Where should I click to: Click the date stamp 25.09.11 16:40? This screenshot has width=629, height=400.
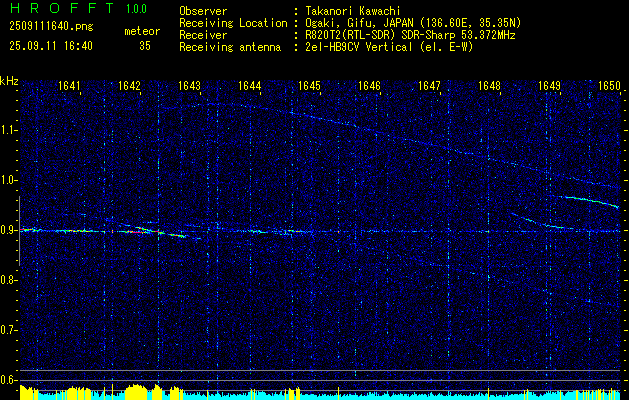coord(51,46)
